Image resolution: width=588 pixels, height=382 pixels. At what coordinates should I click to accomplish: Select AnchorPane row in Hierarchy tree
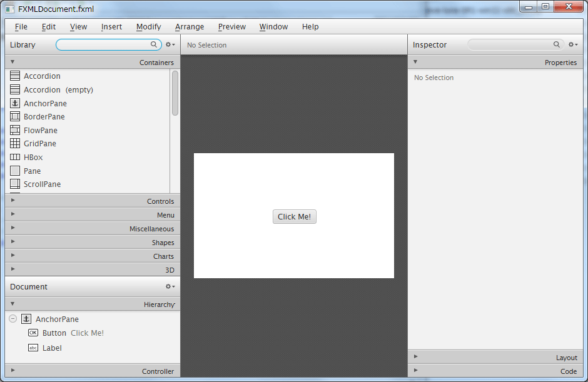(x=93, y=319)
